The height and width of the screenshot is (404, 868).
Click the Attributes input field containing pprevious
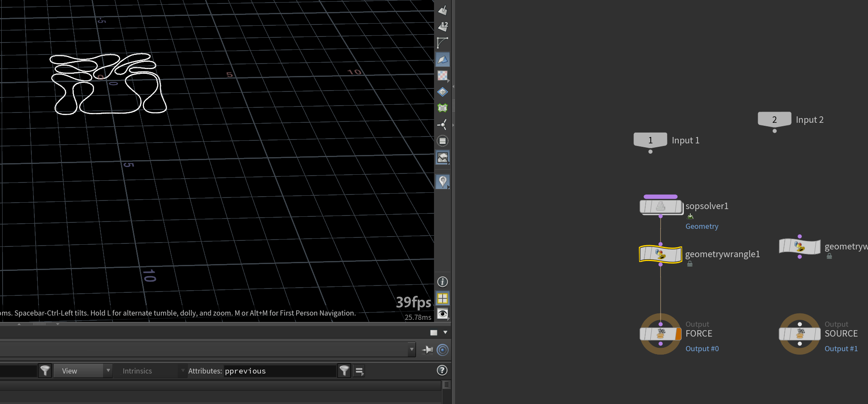coord(280,371)
